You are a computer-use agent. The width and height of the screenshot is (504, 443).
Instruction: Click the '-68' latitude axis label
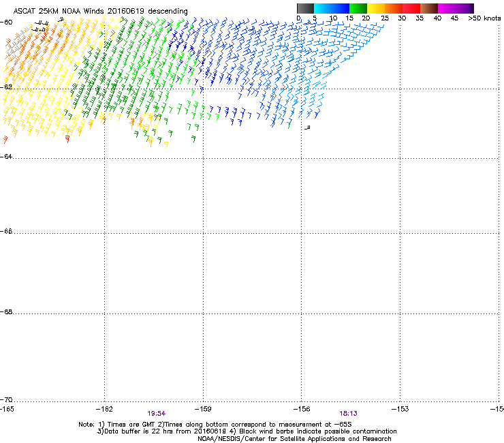[6, 311]
